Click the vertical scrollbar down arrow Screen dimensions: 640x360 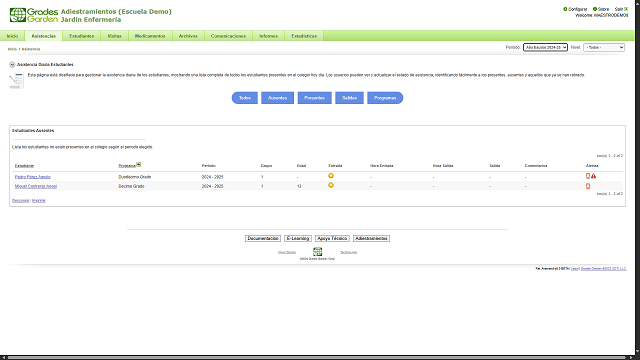[637, 351]
